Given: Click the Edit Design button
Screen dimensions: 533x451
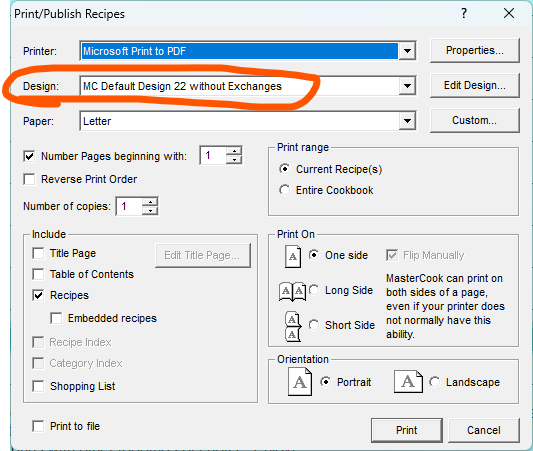Looking at the screenshot, I should point(475,86).
